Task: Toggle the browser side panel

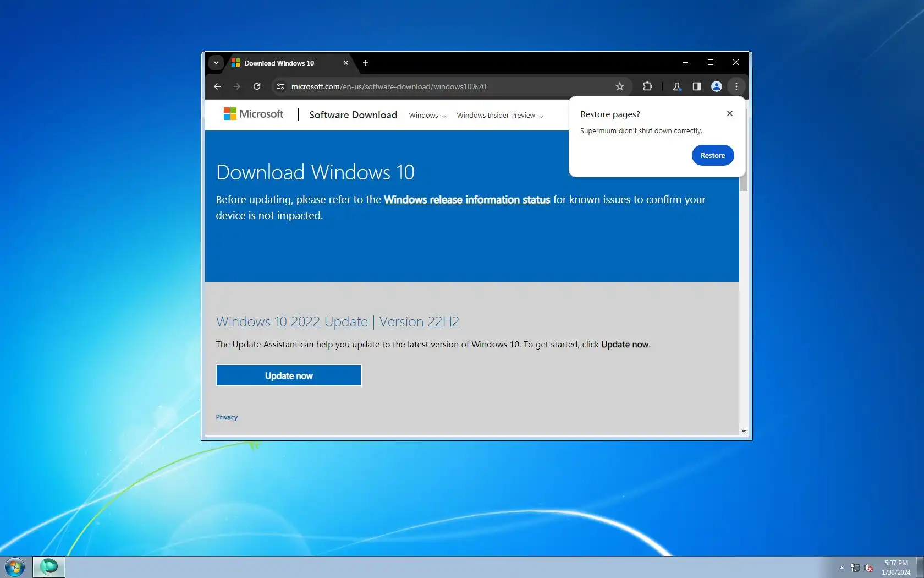Action: 697,86
